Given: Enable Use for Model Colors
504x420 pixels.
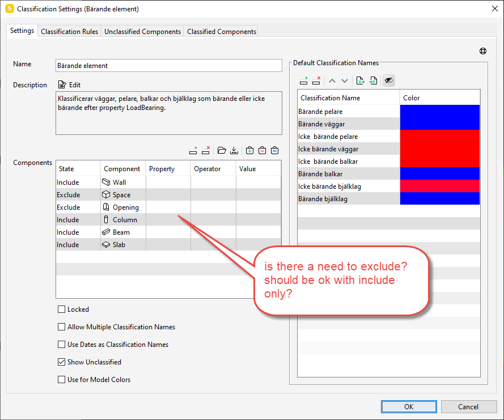Looking at the screenshot, I should point(61,380).
